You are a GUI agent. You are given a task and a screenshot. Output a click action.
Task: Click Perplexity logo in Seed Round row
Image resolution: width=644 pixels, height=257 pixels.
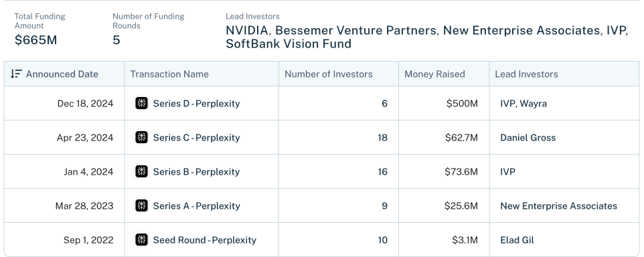pos(142,240)
